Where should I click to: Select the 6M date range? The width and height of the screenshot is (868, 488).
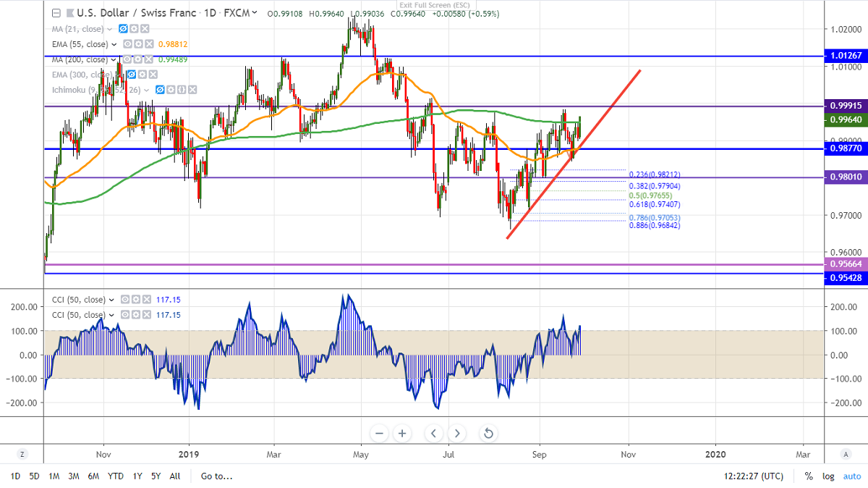click(94, 476)
